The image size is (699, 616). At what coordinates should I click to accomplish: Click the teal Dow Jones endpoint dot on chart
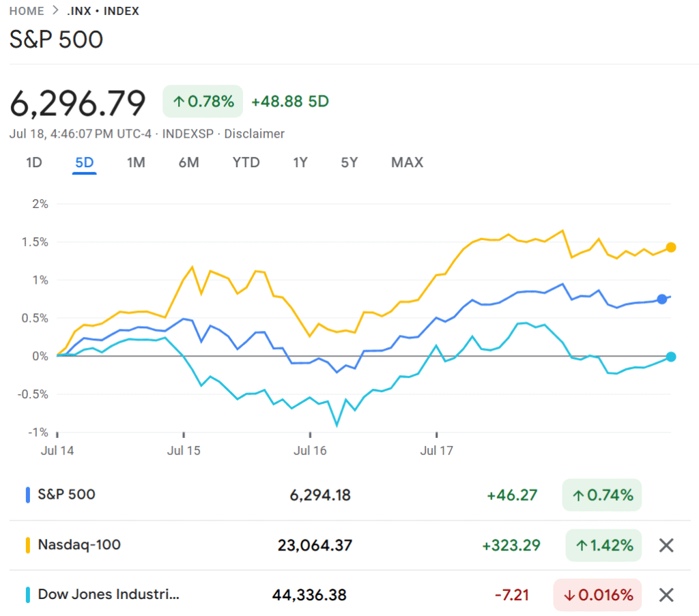tap(670, 356)
